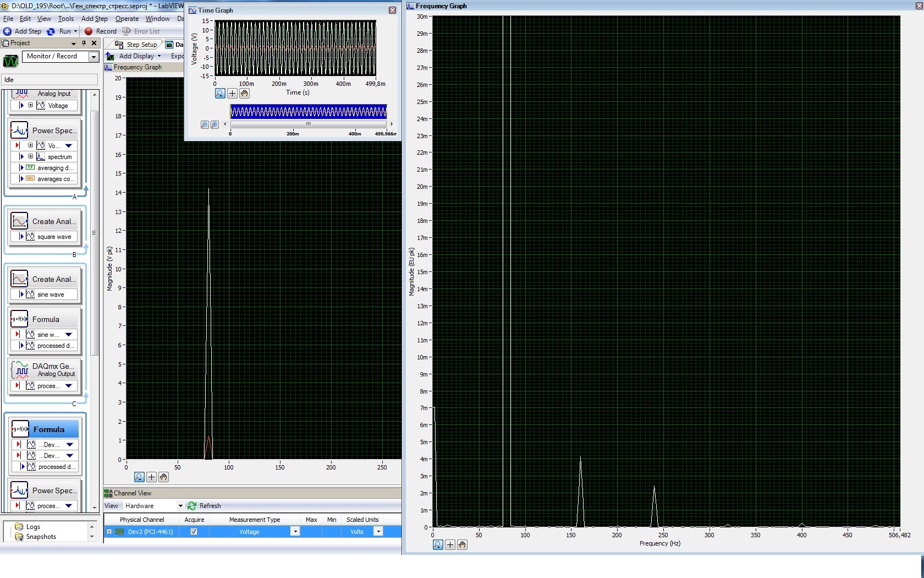This screenshot has width=924, height=578.
Task: Click the green oscilloscope Monitor icon
Action: coord(10,61)
